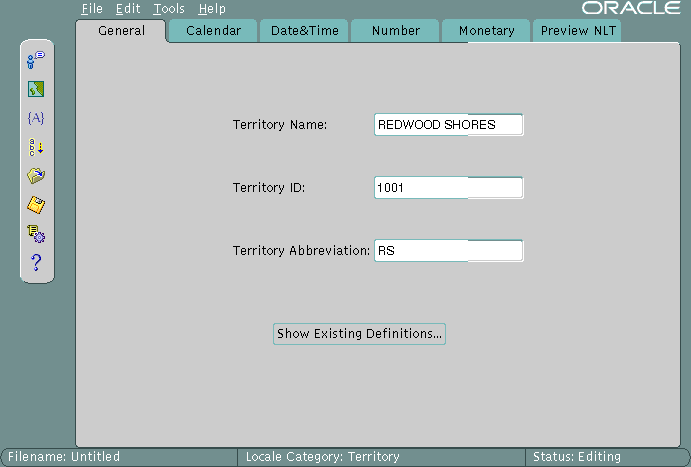The height and width of the screenshot is (467, 691).
Task: Select the Territory map icon in sidebar
Action: tap(36, 89)
